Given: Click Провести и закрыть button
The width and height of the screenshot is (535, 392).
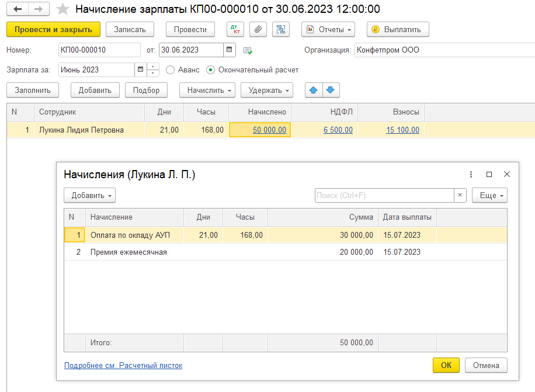Looking at the screenshot, I should click(x=53, y=29).
